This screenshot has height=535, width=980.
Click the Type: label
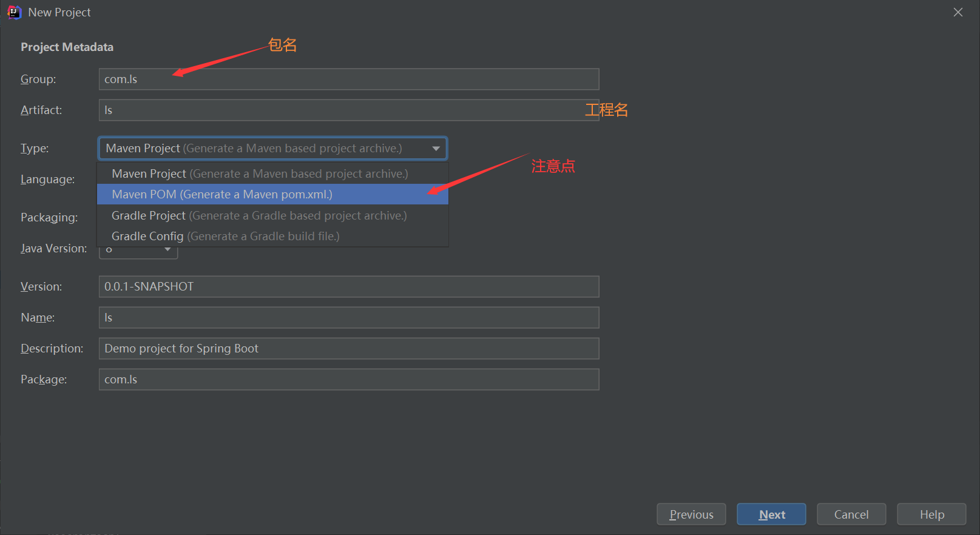(x=35, y=149)
